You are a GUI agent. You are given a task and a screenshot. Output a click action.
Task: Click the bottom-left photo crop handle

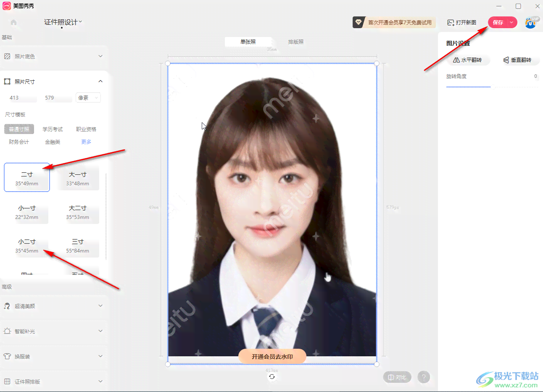(168, 364)
